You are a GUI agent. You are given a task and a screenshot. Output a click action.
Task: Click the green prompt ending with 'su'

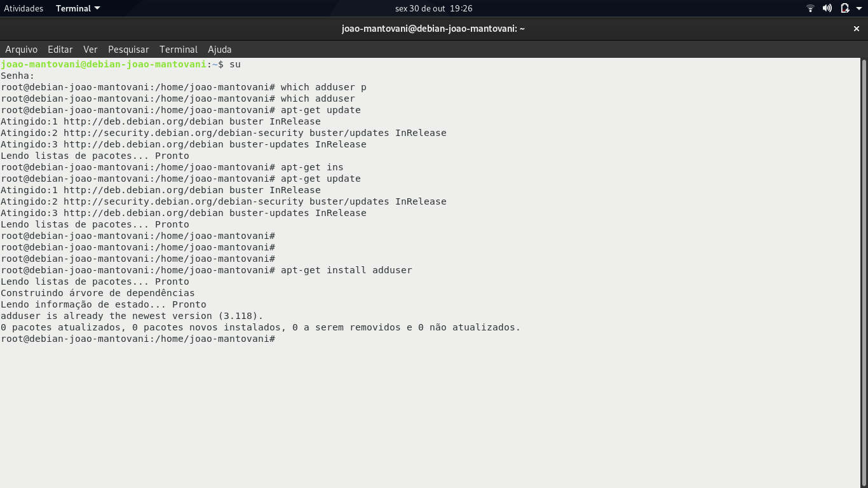[121, 64]
